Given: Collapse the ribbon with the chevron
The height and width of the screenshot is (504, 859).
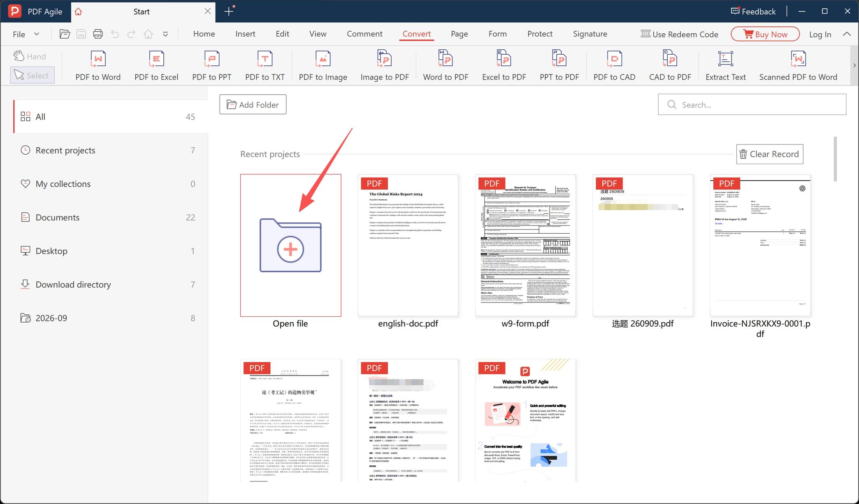Looking at the screenshot, I should click(x=847, y=34).
